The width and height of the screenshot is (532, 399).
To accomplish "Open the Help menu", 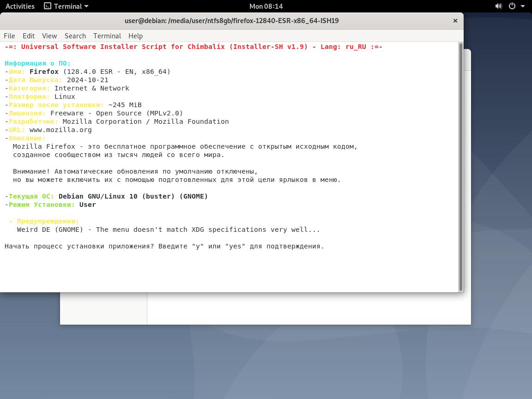I will click(135, 36).
